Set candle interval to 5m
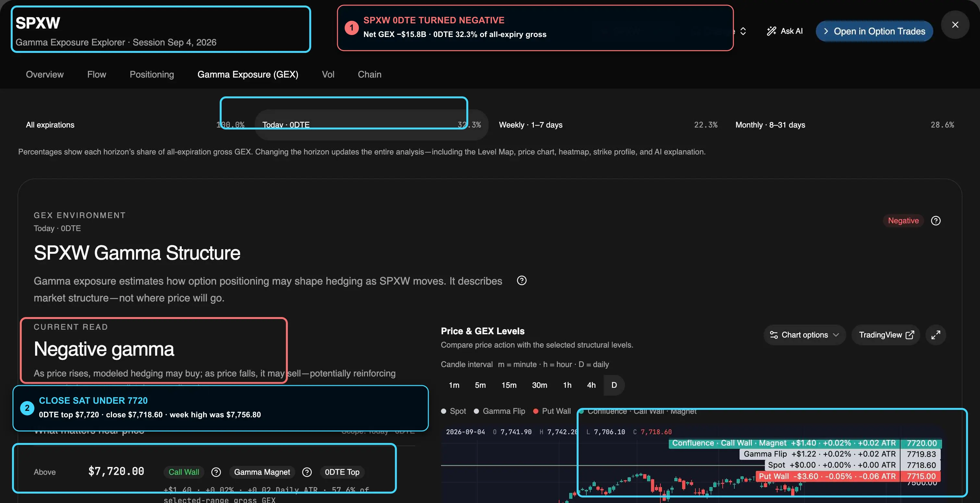The image size is (980, 503). [x=480, y=385]
